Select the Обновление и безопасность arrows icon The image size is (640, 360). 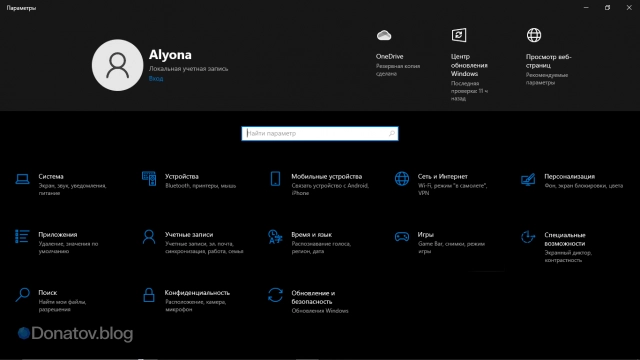(x=276, y=295)
